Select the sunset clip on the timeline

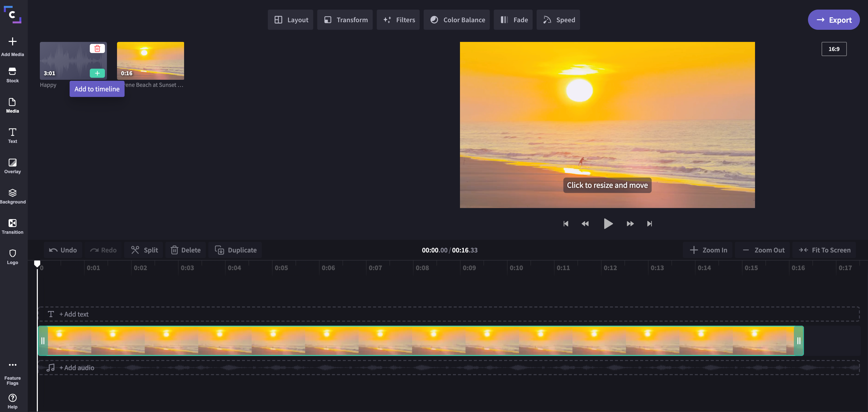(421, 341)
